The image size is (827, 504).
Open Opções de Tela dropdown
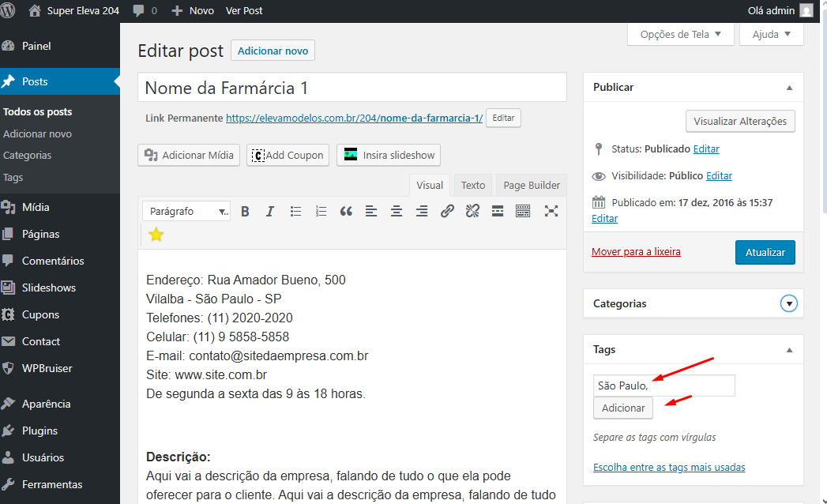click(x=680, y=34)
